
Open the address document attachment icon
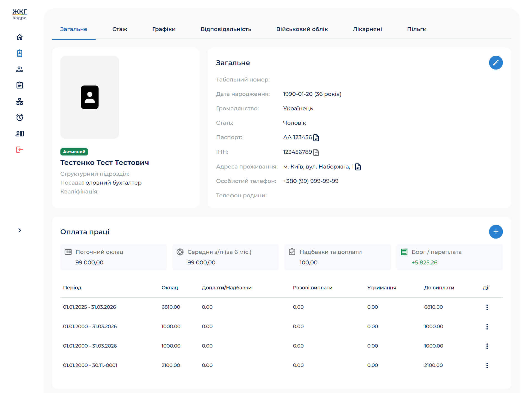pyautogui.click(x=358, y=167)
